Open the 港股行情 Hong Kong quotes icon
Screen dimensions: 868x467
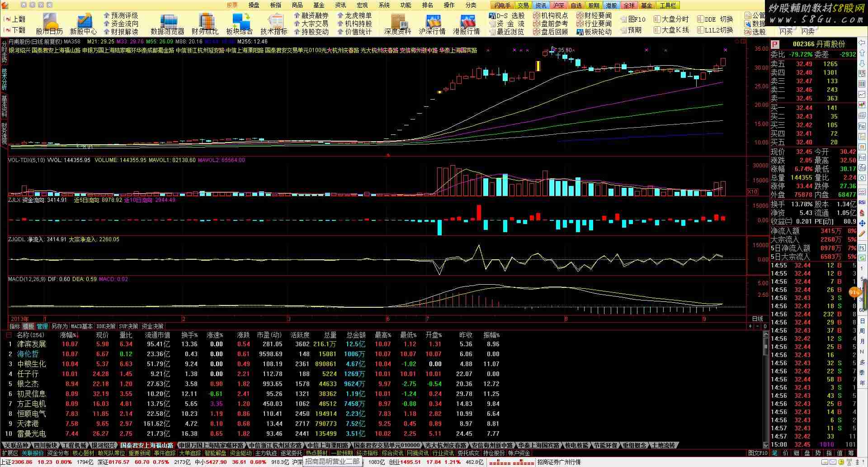467,24
